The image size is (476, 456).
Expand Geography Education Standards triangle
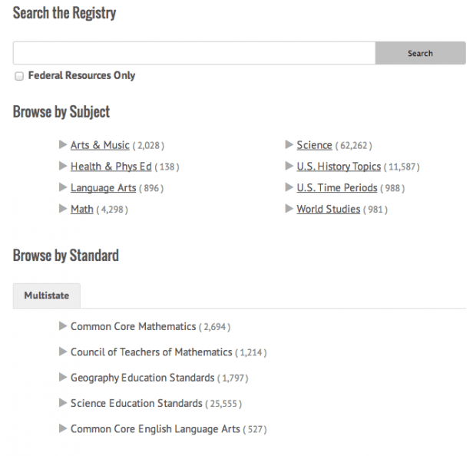coord(63,377)
